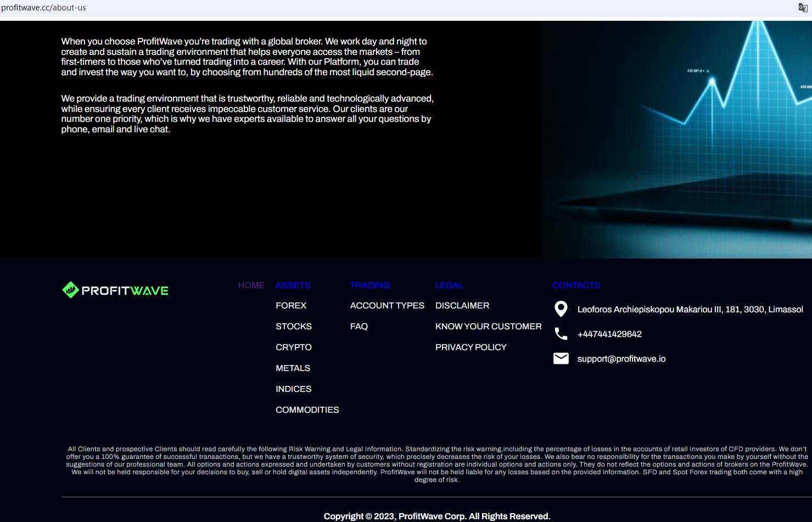Click the URL in the address bar
Viewport: 812px width, 522px height.
(44, 8)
